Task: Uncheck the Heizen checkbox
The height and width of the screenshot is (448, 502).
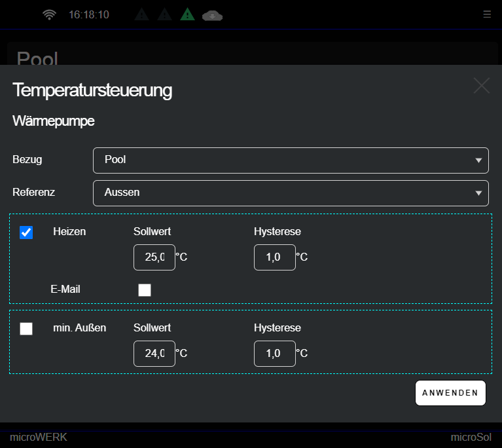Action: point(26,233)
